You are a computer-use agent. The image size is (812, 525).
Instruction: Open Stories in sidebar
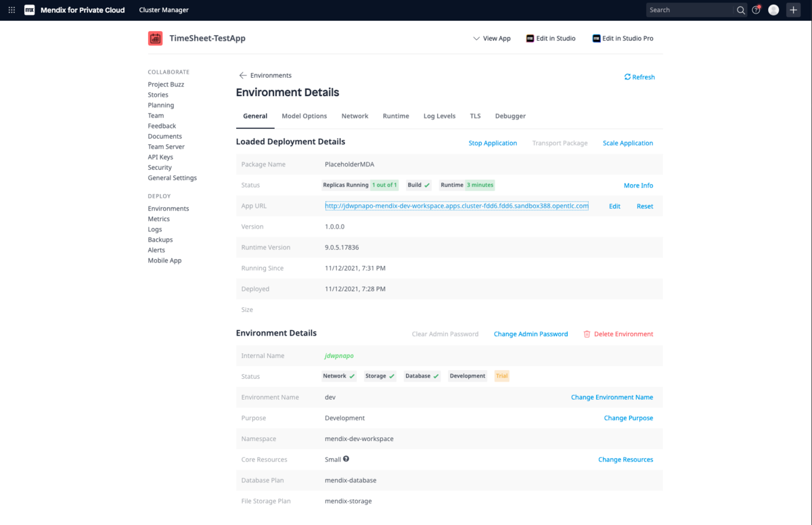pos(158,95)
